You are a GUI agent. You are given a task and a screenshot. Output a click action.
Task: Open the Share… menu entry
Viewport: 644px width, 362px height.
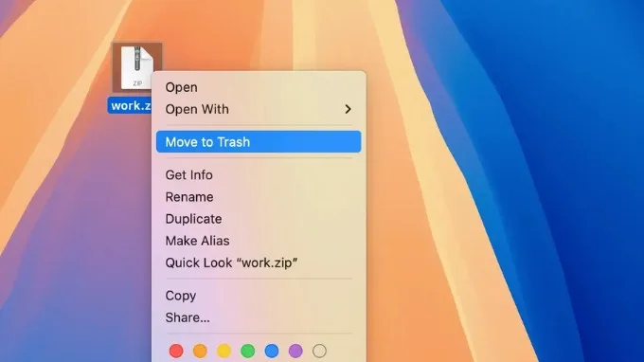click(x=259, y=317)
